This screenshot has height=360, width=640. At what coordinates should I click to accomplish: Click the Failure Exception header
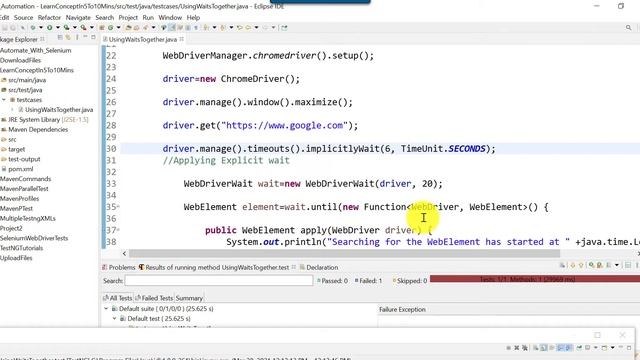(402, 309)
